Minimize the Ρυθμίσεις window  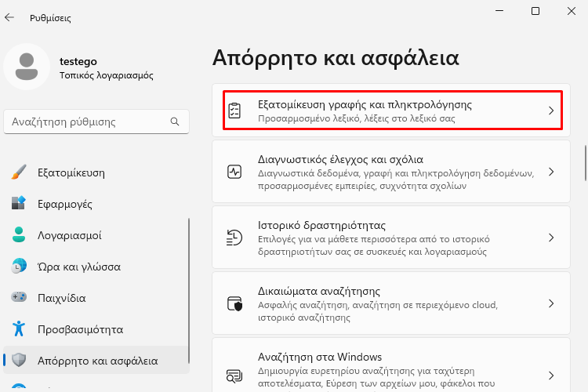[499, 11]
